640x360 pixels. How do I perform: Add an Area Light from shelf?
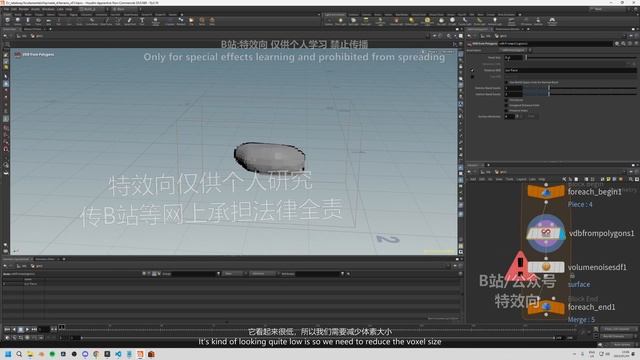coord(366,21)
